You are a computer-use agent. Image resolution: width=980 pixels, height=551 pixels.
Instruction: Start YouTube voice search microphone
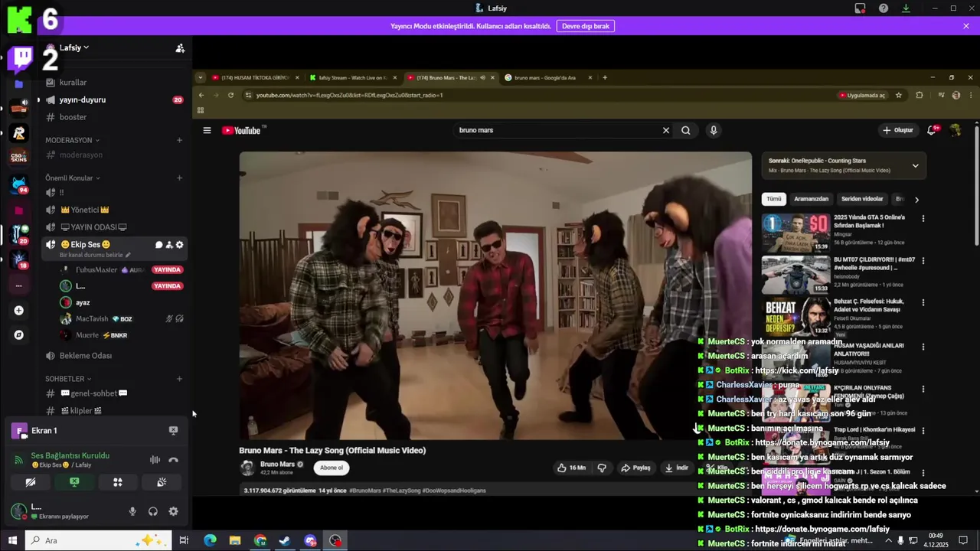click(714, 130)
